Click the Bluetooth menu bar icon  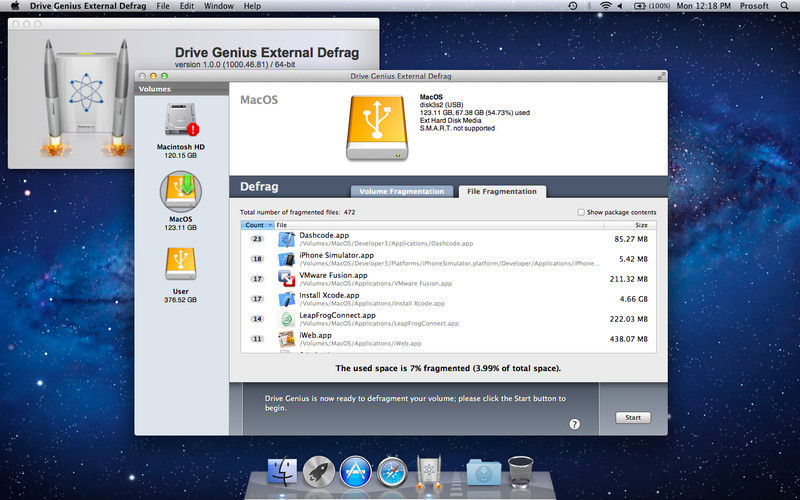point(588,6)
